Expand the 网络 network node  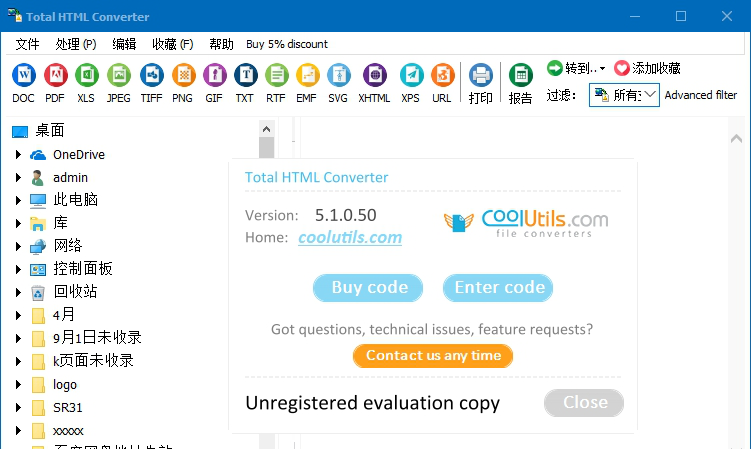click(18, 246)
